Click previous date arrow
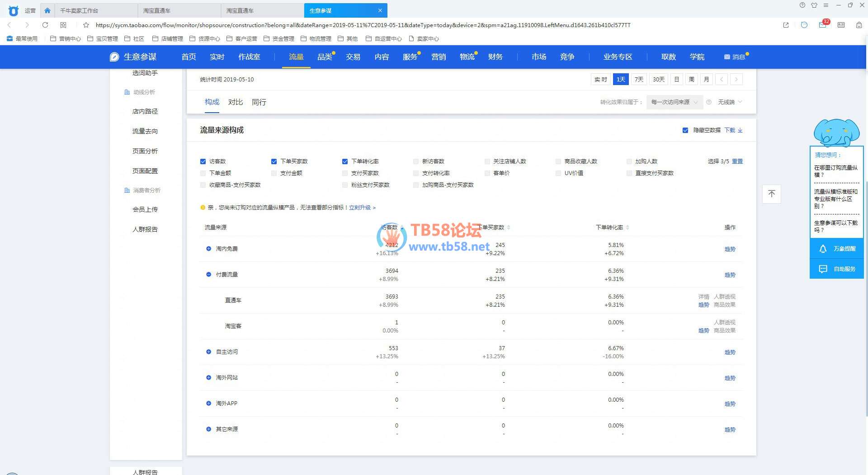 (722, 79)
